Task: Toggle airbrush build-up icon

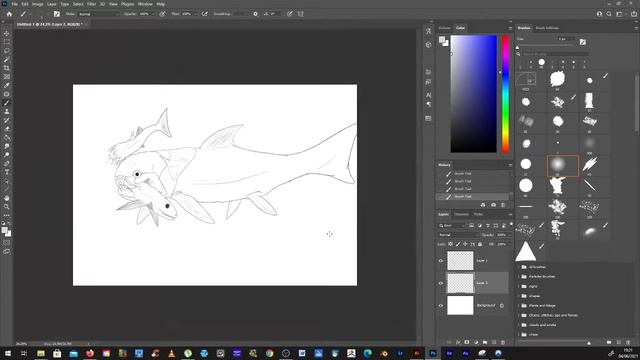Action: [x=204, y=14]
